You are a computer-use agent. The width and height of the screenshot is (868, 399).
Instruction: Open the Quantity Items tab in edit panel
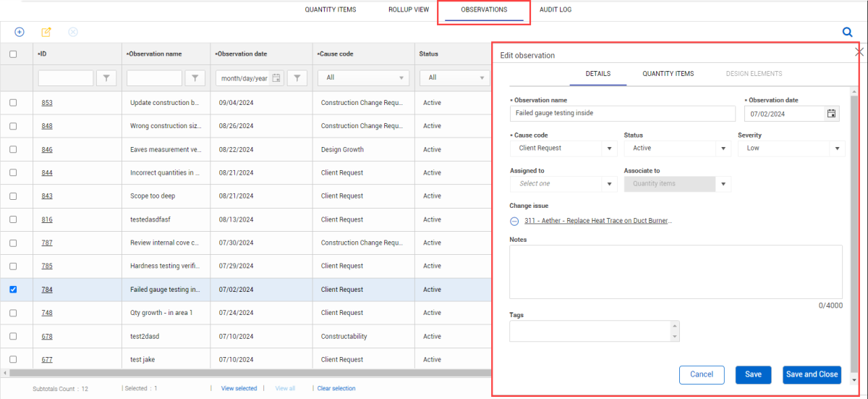(668, 74)
